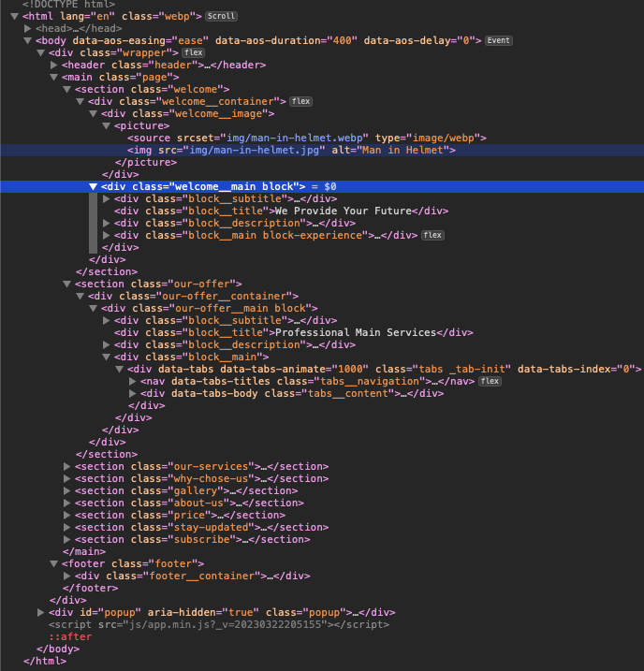Collapse the tabs _tab-init div
Screen dimensions: 644x671
pos(119,370)
